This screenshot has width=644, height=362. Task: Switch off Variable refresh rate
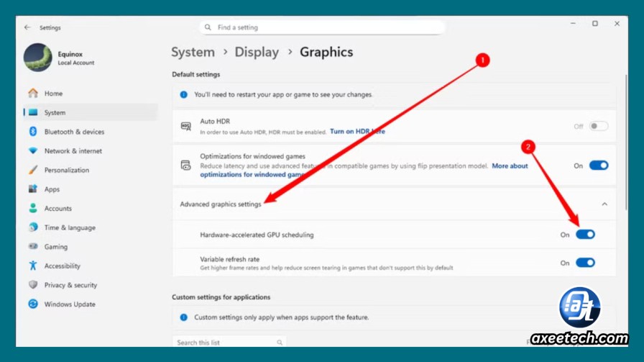pyautogui.click(x=585, y=263)
